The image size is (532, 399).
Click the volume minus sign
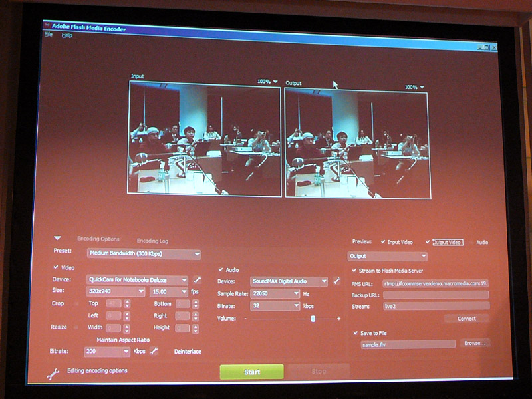click(x=245, y=319)
